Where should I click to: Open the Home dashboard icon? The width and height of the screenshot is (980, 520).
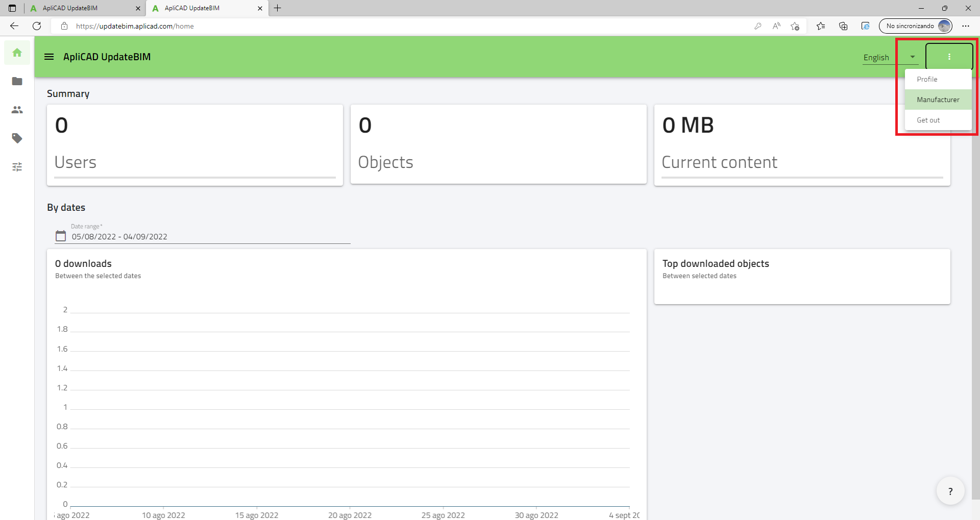click(x=17, y=53)
